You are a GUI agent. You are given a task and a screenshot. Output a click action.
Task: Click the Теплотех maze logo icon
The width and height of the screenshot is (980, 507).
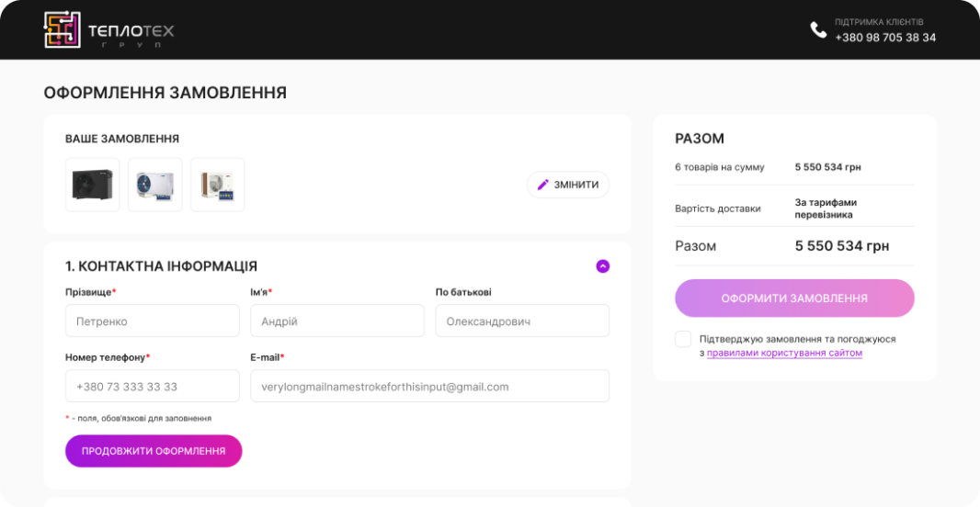63,30
